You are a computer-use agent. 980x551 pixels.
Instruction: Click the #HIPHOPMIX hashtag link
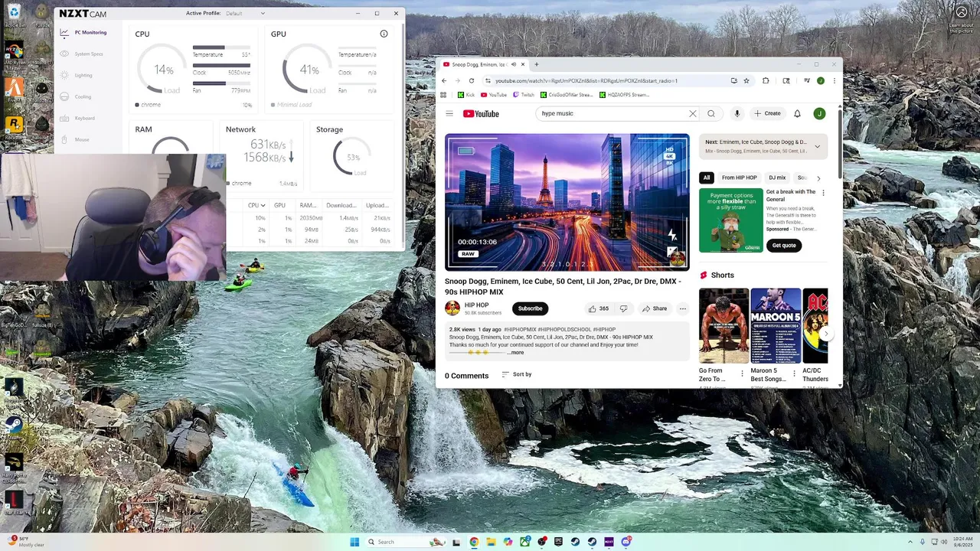coord(520,329)
